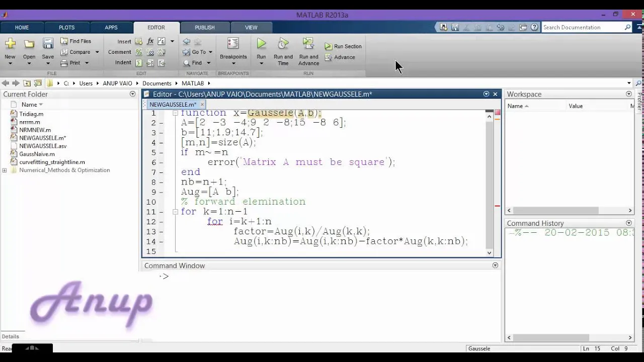Image resolution: width=644 pixels, height=362 pixels.
Task: Open the Command Window actions menu
Action: tap(495, 265)
